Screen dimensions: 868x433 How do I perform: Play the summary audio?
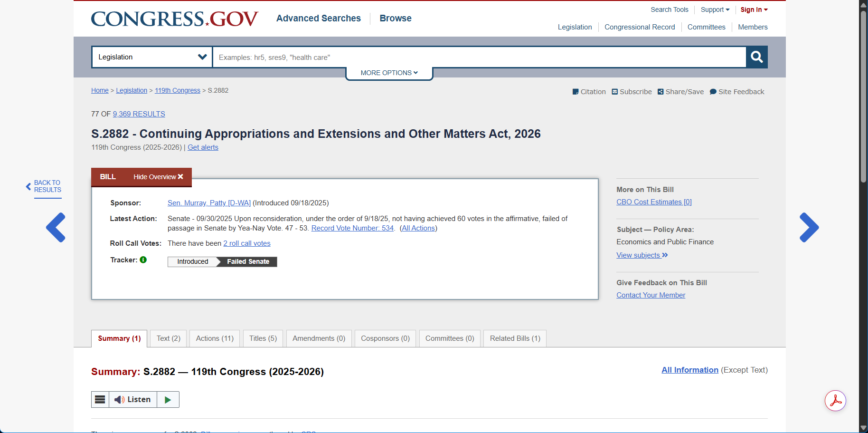(x=168, y=400)
